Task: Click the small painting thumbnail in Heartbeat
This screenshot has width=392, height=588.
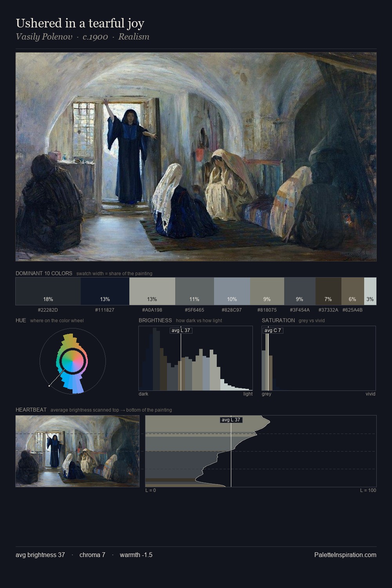Action: (77, 451)
